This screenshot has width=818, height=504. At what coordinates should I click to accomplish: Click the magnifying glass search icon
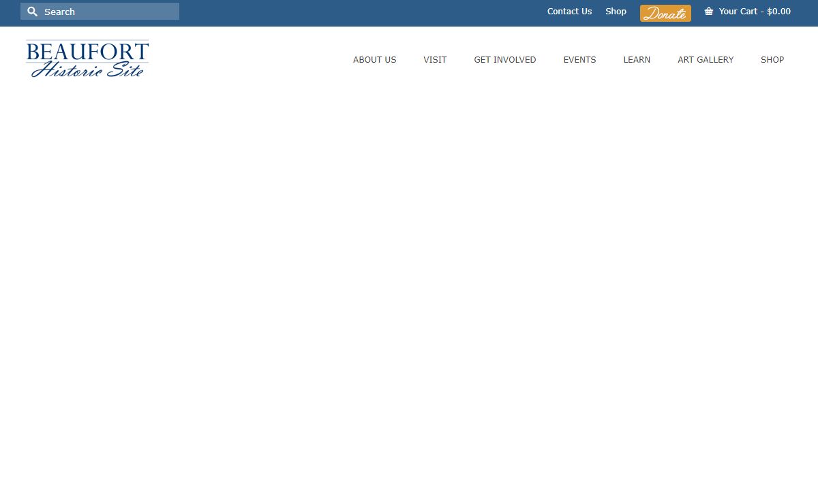32,12
